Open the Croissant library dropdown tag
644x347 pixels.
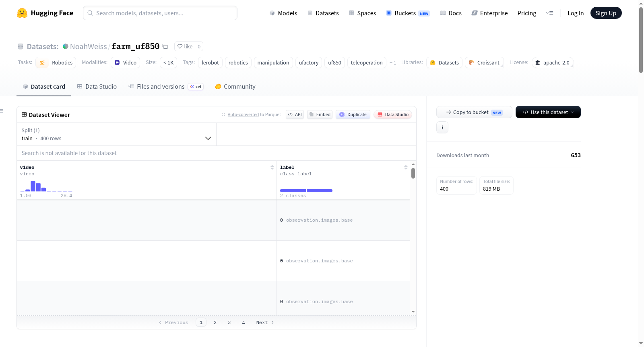tap(484, 62)
